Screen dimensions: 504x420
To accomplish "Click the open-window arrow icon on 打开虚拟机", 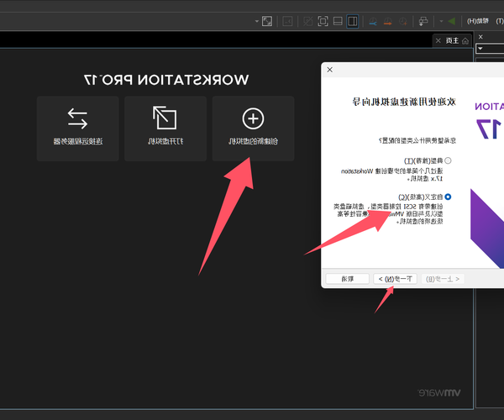I will click(165, 118).
